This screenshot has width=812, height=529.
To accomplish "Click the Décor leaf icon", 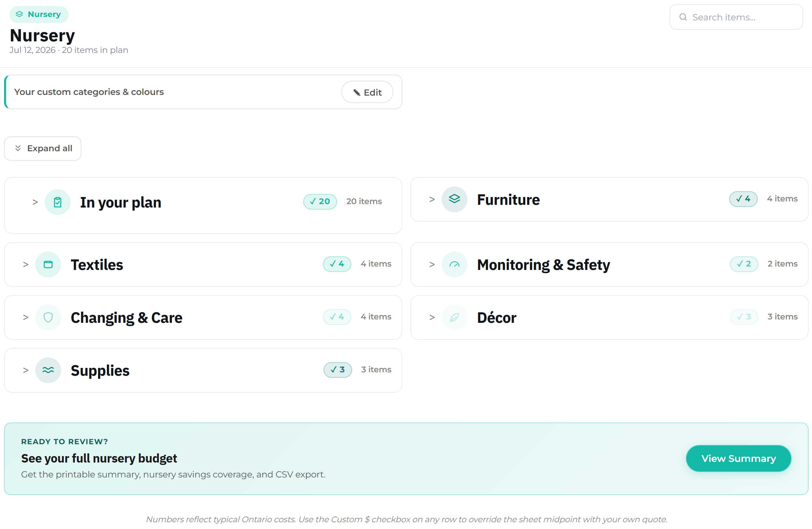I will 454,317.
